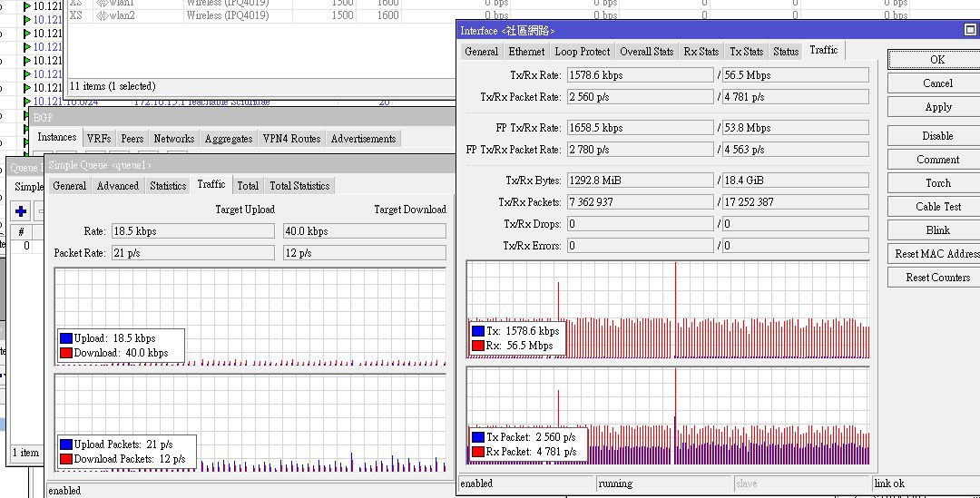Run the Cable Test
Image resolution: width=980 pixels, height=498 pixels.
[x=936, y=206]
